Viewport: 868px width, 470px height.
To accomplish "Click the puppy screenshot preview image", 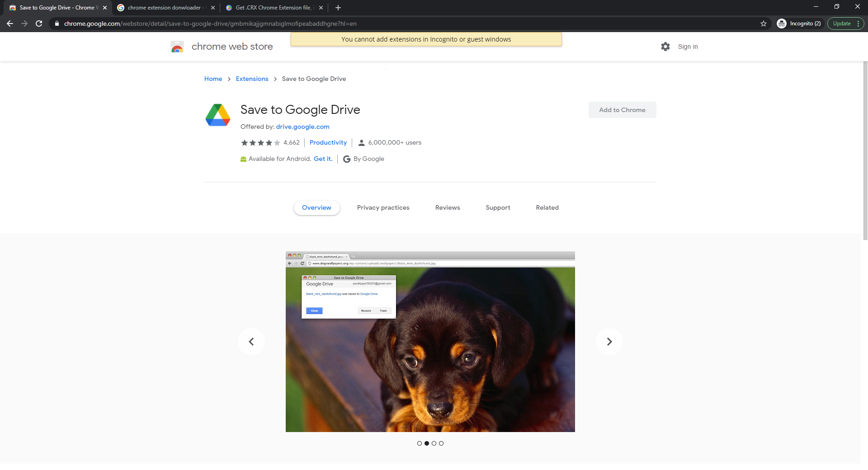I will click(x=430, y=342).
